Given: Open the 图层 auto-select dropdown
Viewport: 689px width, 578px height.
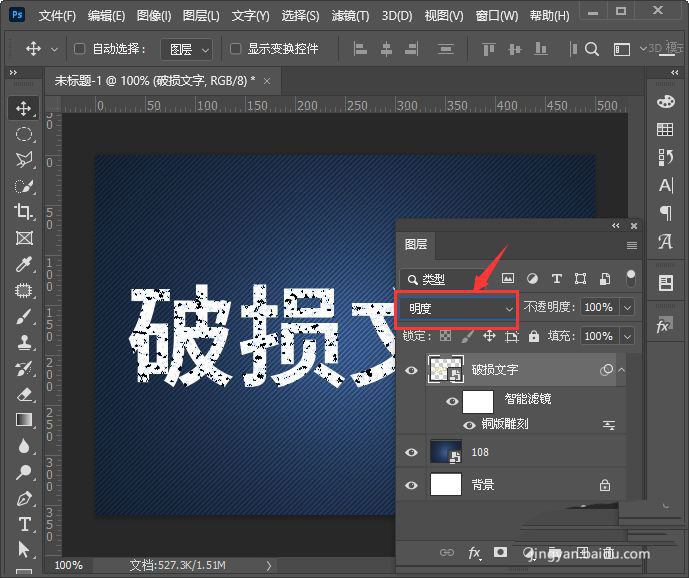Looking at the screenshot, I should point(187,49).
